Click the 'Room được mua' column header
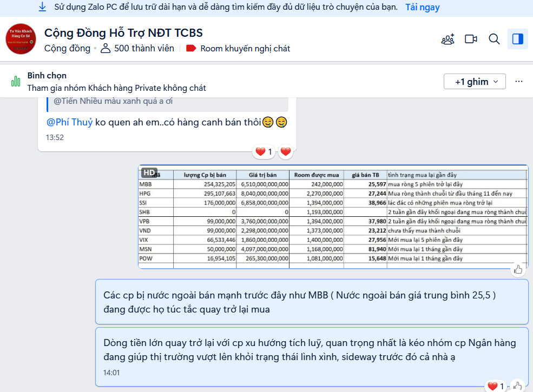The width and height of the screenshot is (533, 392). click(x=317, y=175)
